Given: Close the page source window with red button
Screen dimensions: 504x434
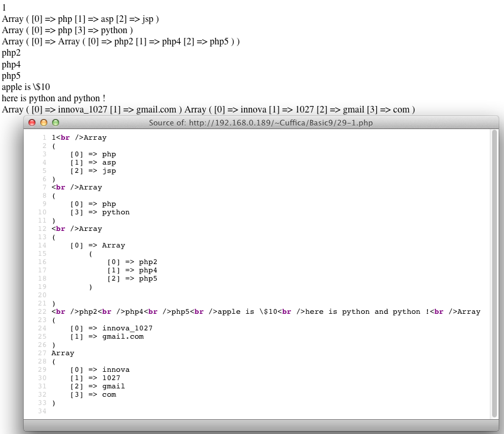Looking at the screenshot, I should pyautogui.click(x=32, y=123).
